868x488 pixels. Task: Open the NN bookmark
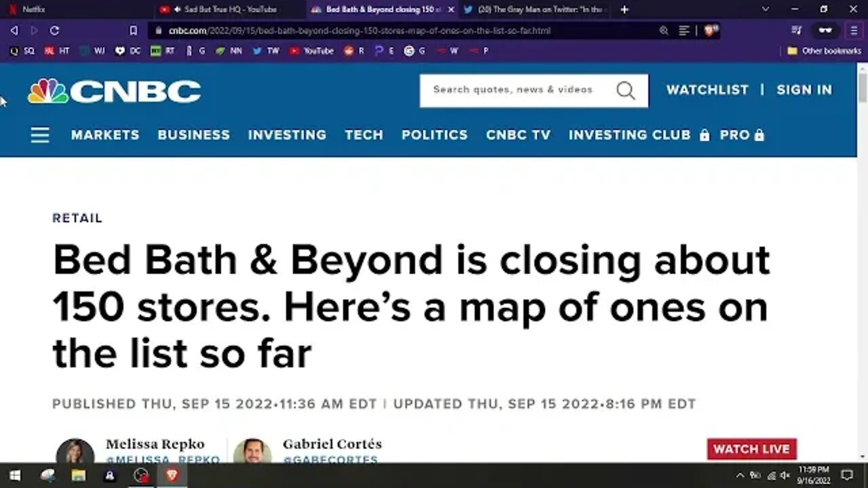point(229,51)
